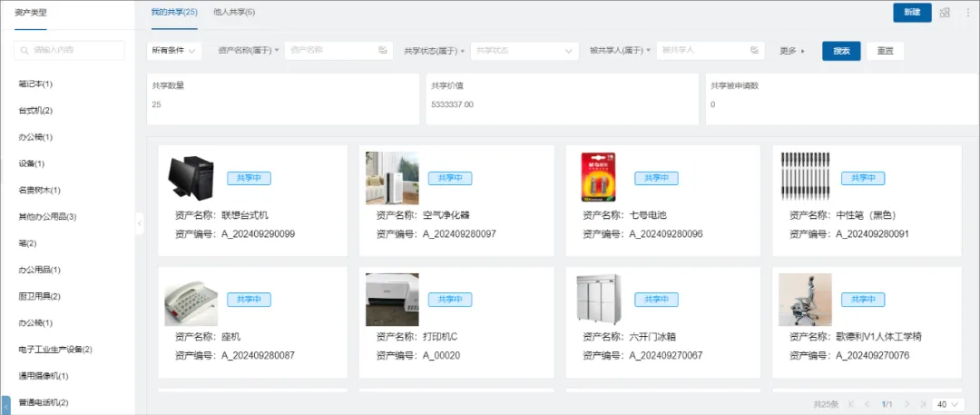This screenshot has width=980, height=415.
Task: Open the 被共享人(属于) operator dropdown
Action: (x=621, y=51)
